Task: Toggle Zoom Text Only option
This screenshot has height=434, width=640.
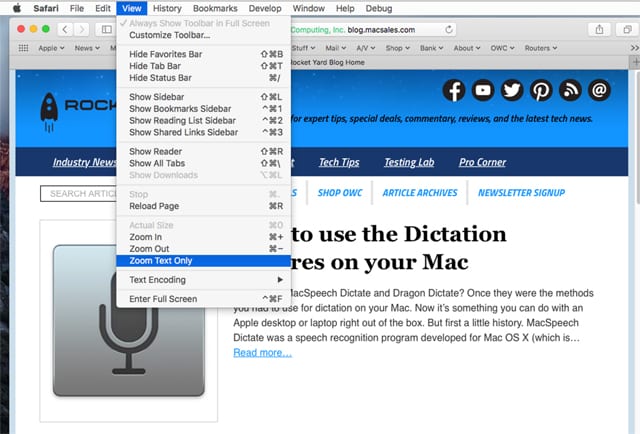Action: pos(161,261)
